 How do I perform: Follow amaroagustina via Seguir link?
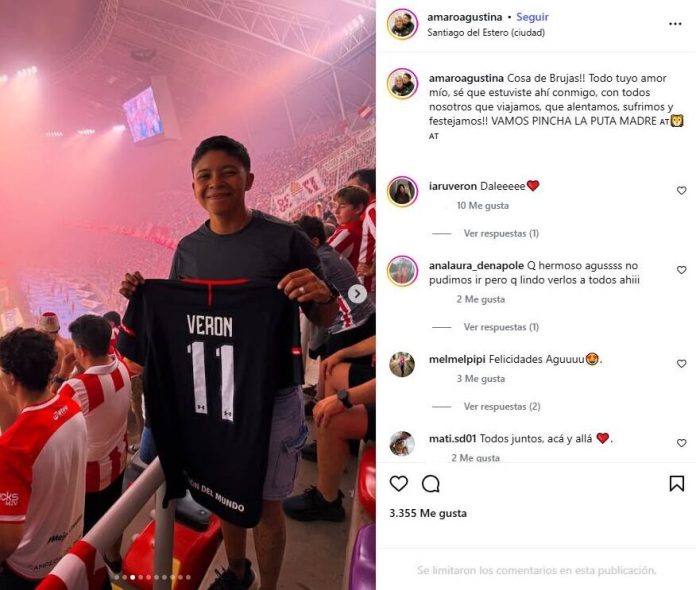click(532, 17)
